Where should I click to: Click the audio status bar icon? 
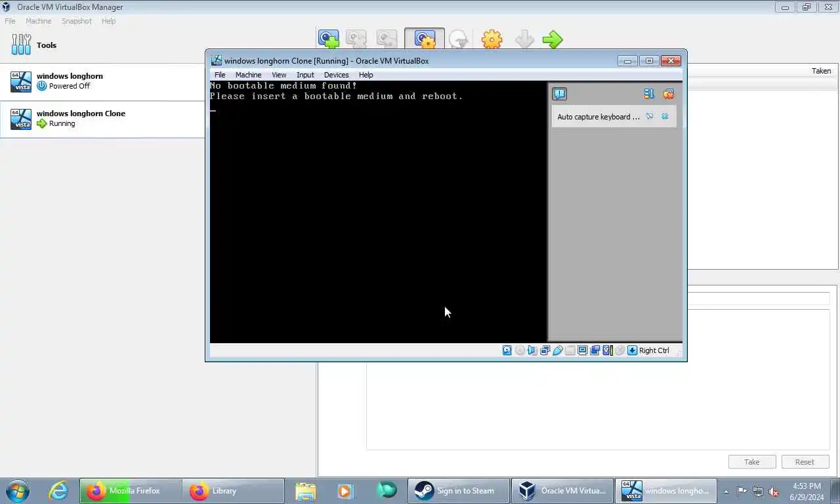tap(532, 350)
